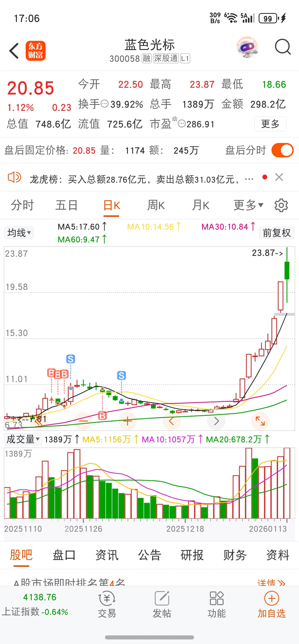Switch to 周K tab
299x644 pixels.
click(156, 205)
